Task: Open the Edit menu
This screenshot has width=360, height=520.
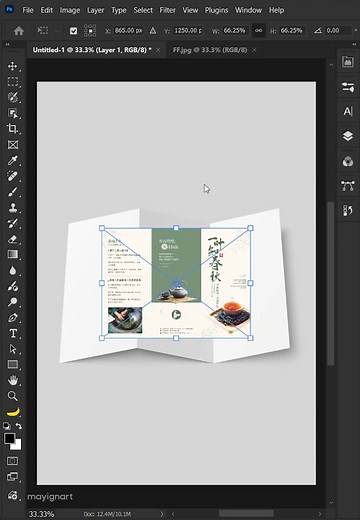Action: (x=47, y=10)
